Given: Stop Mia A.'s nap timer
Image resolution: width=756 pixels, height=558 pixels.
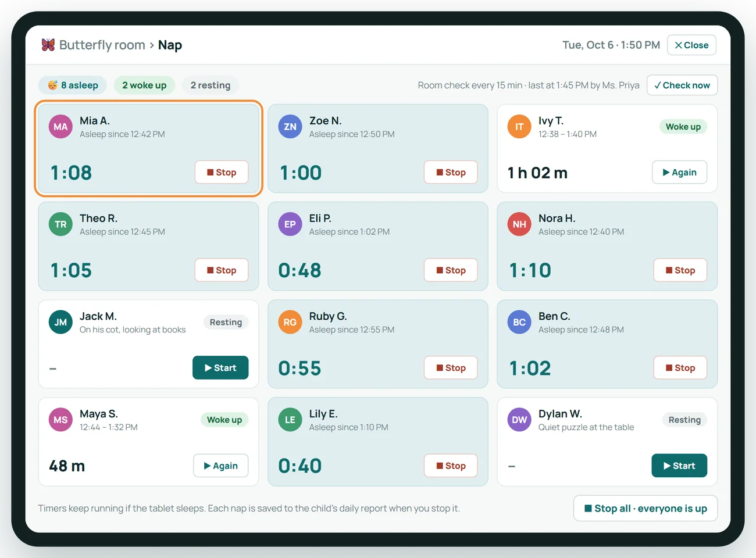Looking at the screenshot, I should (x=222, y=173).
